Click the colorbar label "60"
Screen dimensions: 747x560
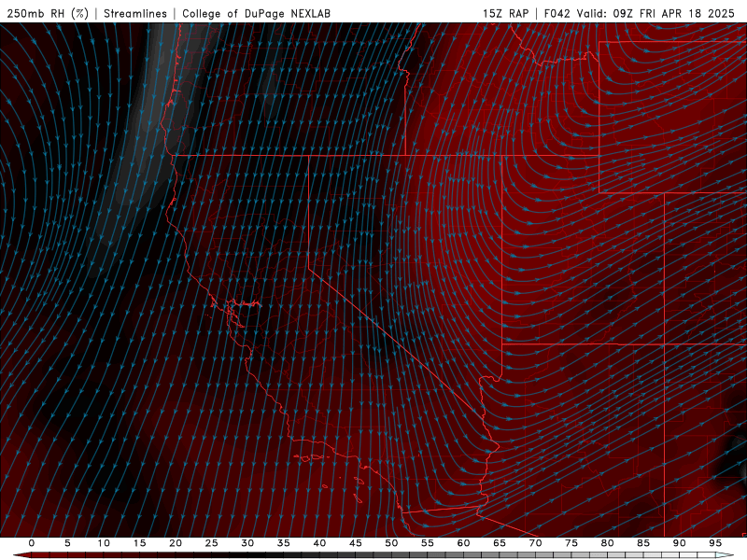(x=463, y=543)
